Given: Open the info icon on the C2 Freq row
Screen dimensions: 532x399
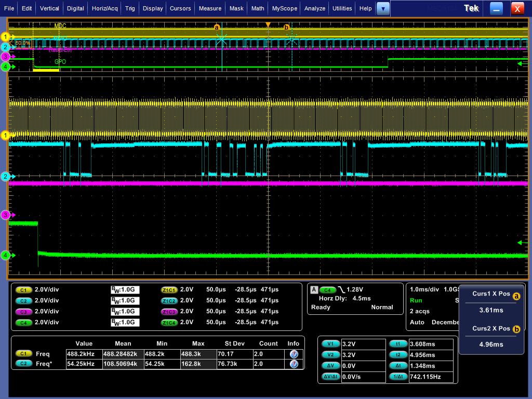Looking at the screenshot, I should coord(294,365).
